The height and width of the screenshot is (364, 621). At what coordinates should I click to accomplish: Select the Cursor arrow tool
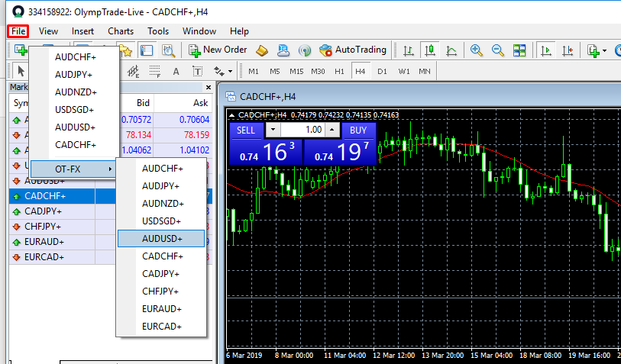tap(21, 71)
